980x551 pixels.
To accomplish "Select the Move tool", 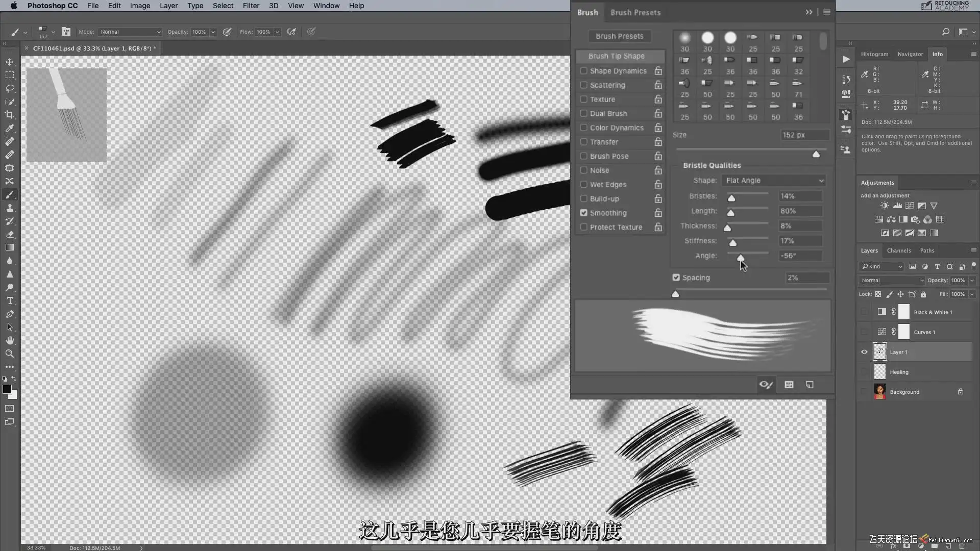I will pyautogui.click(x=10, y=62).
